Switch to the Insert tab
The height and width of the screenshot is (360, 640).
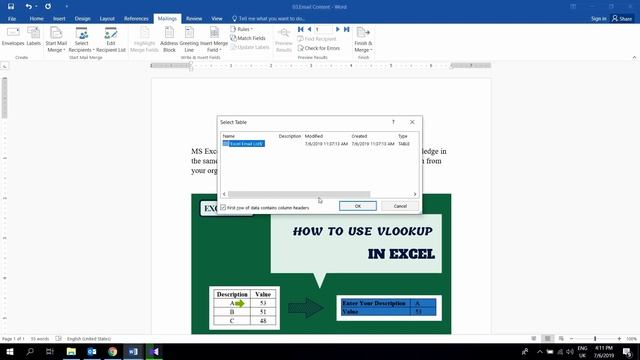(x=59, y=18)
